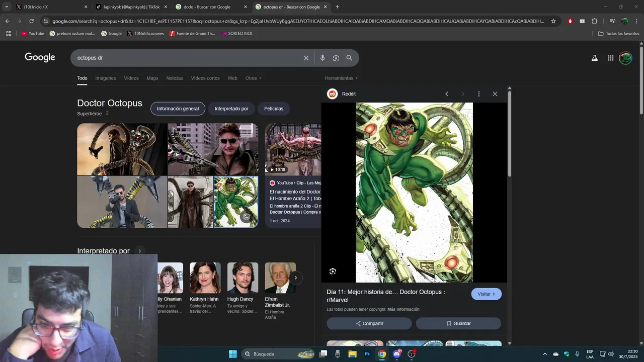The width and height of the screenshot is (644, 362).
Task: Select the Vídeos search tab
Action: (x=131, y=78)
